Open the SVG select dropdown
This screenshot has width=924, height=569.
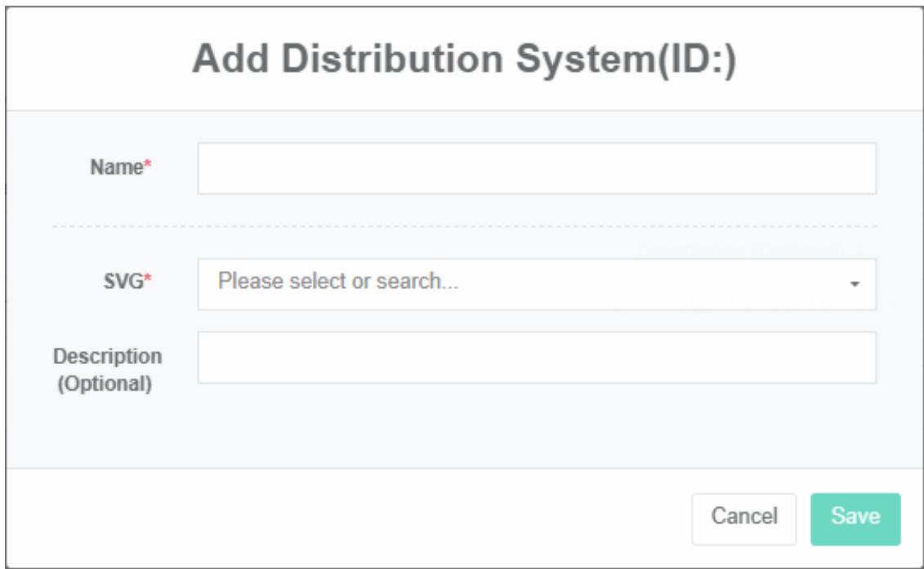point(536,284)
